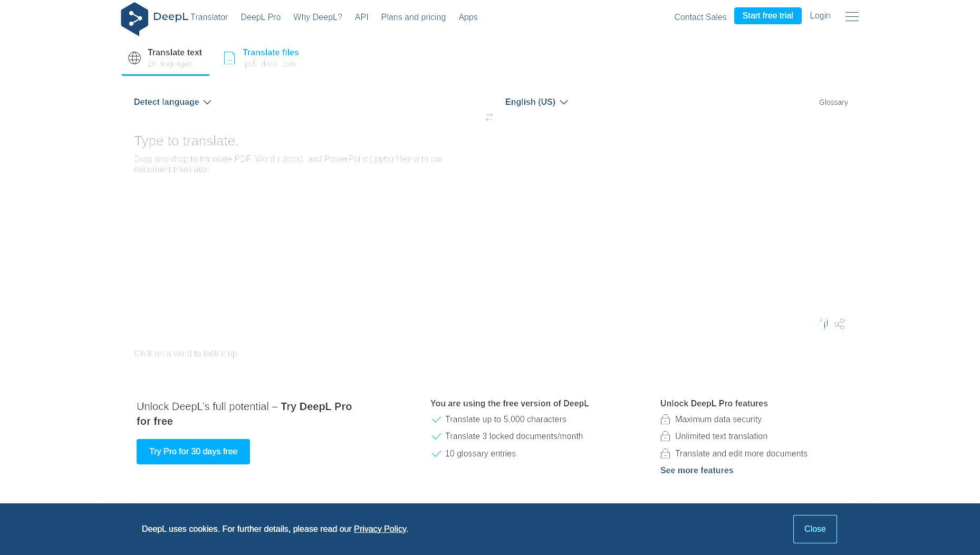The image size is (980, 555).
Task: Expand the Detect language dropdown
Action: point(172,102)
